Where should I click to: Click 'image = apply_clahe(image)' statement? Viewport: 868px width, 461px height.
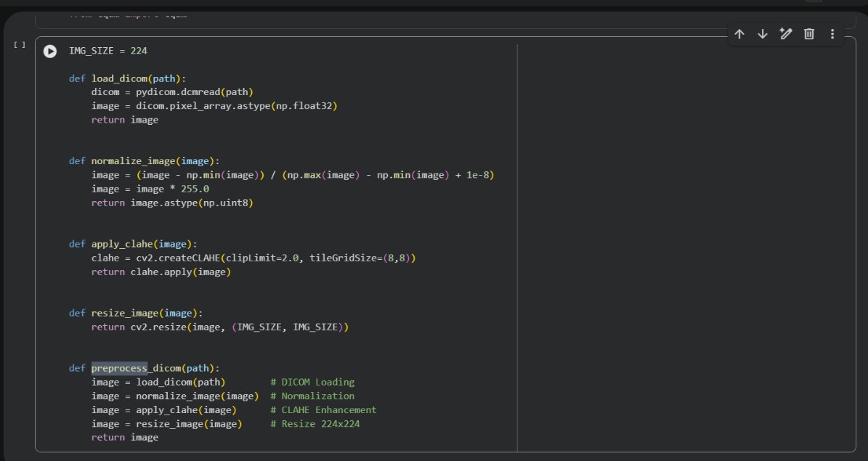(x=164, y=410)
